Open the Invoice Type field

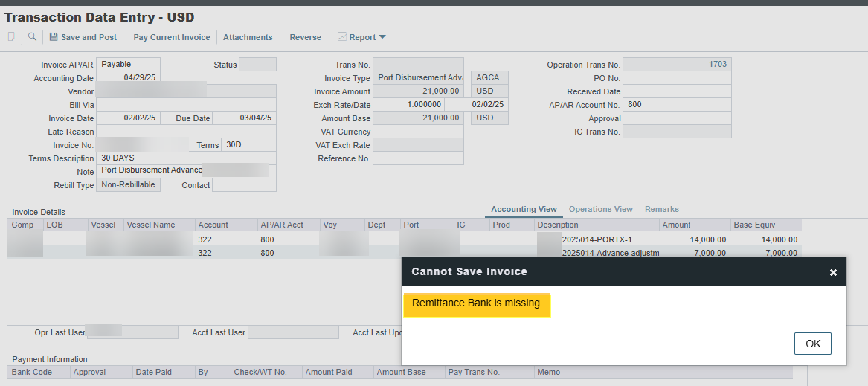419,78
